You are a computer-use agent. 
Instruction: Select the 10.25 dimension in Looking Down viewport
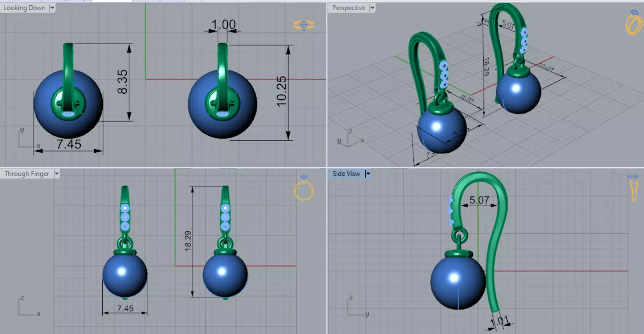pyautogui.click(x=281, y=91)
